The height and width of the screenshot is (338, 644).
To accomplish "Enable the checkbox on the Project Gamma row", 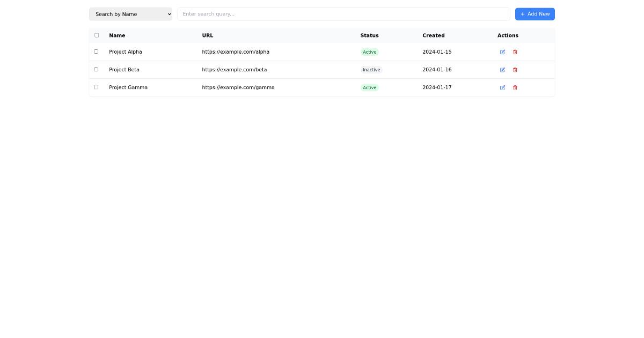I will pyautogui.click(x=96, y=87).
